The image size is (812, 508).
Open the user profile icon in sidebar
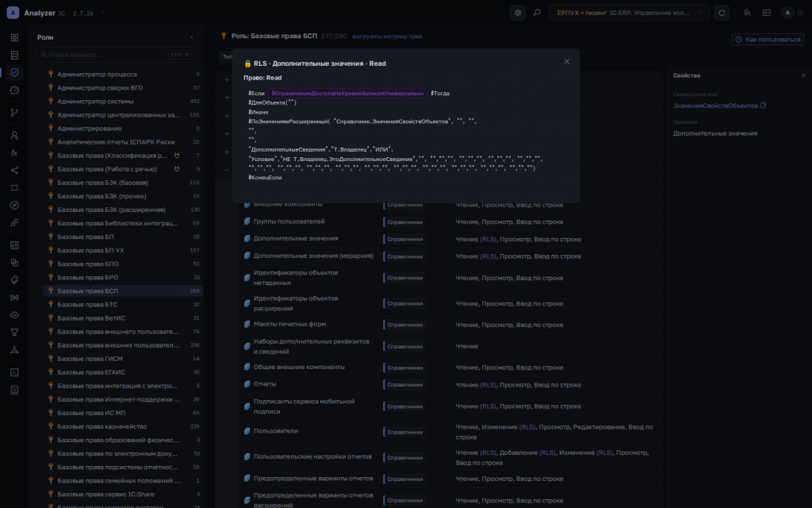14,135
